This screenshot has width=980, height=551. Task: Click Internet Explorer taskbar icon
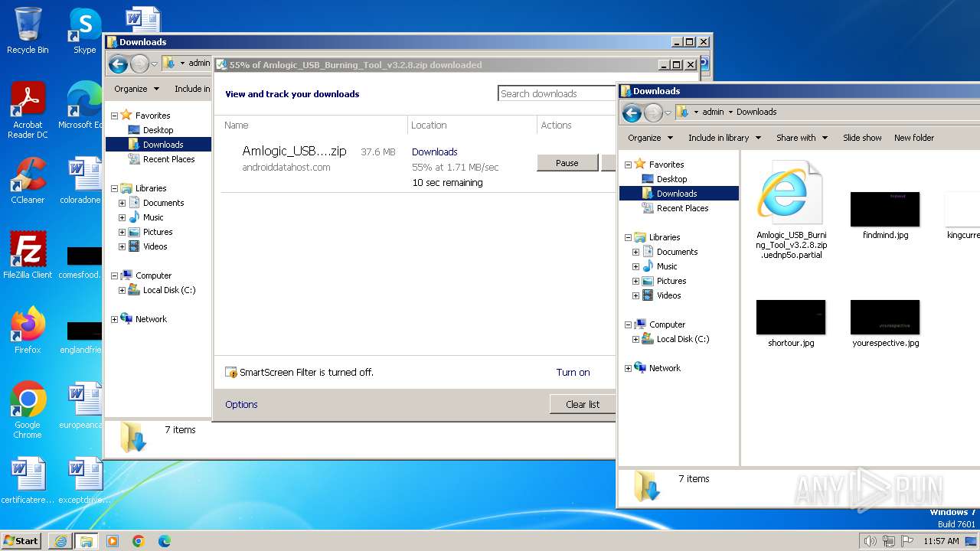60,541
